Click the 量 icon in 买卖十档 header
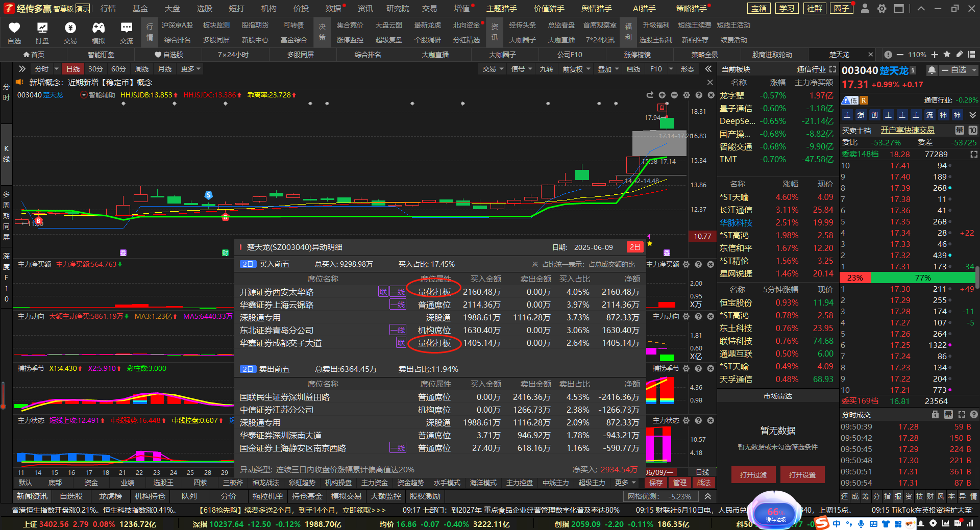Screen dimensions: 980x530 pos(960,130)
